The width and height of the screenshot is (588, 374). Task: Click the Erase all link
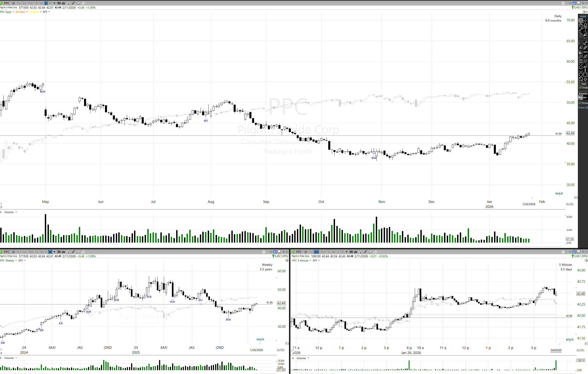(x=583, y=108)
